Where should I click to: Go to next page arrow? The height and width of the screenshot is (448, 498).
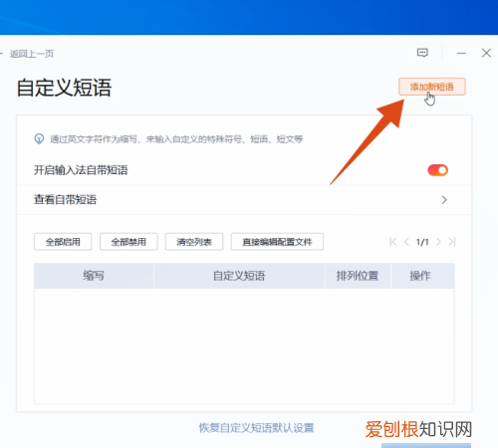[438, 242]
